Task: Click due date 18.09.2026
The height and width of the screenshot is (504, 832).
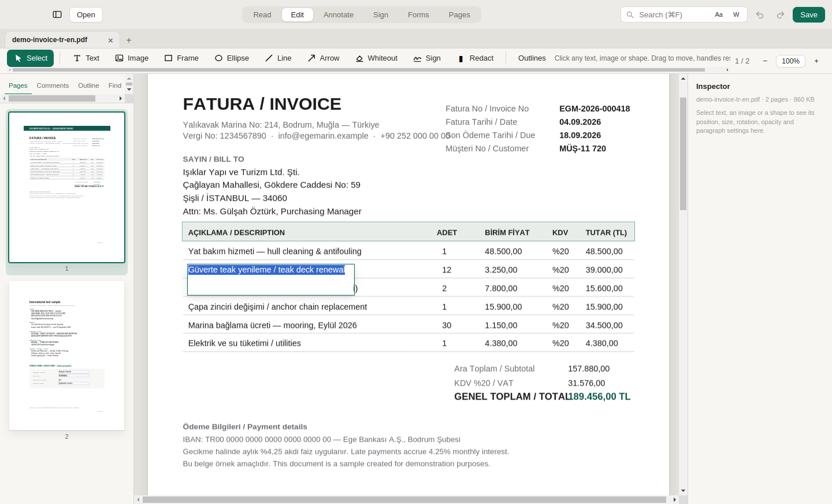Action: [580, 135]
